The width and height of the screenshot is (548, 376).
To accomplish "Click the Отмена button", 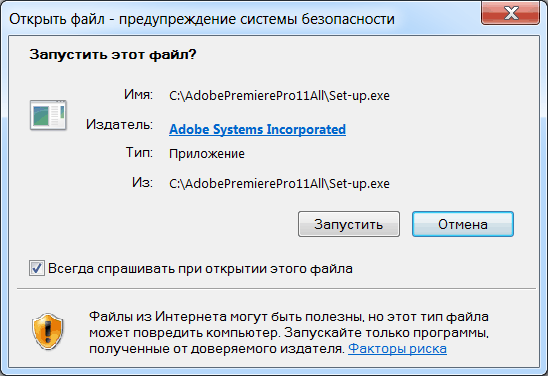I will 463,224.
